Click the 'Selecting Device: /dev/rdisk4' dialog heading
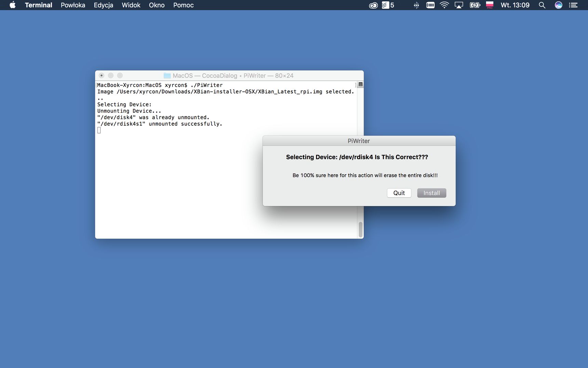 coord(357,157)
